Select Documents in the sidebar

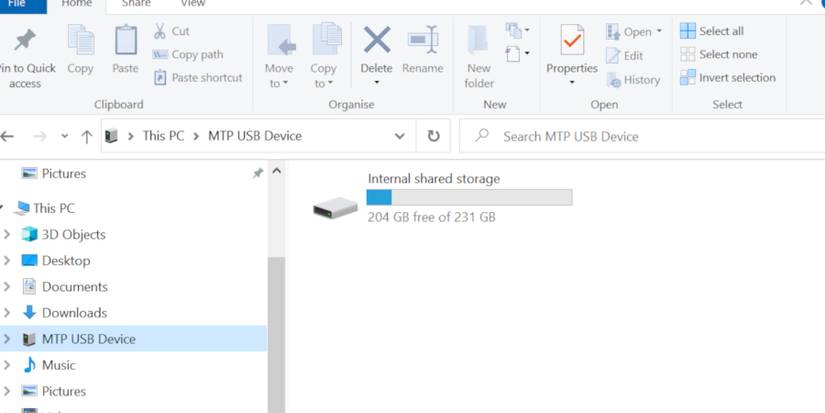(75, 287)
